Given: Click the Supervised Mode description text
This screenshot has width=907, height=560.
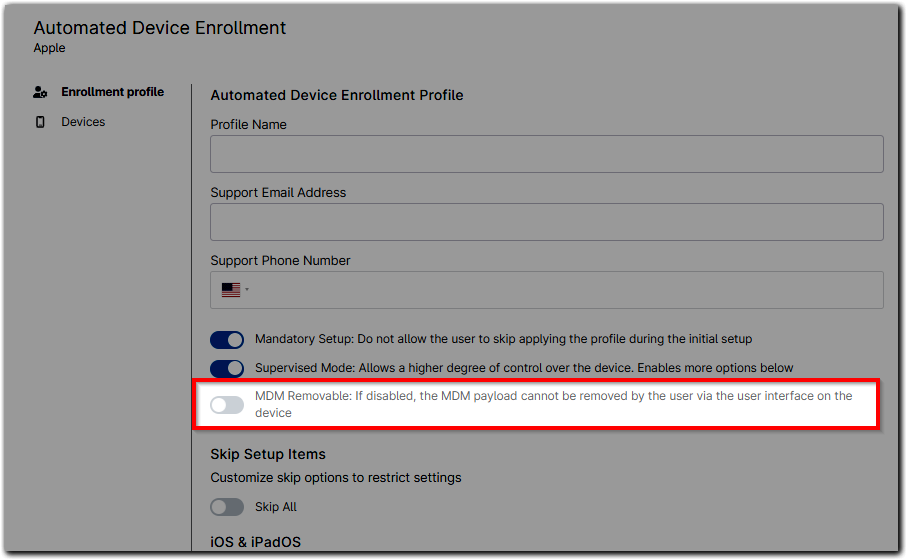Looking at the screenshot, I should [524, 368].
